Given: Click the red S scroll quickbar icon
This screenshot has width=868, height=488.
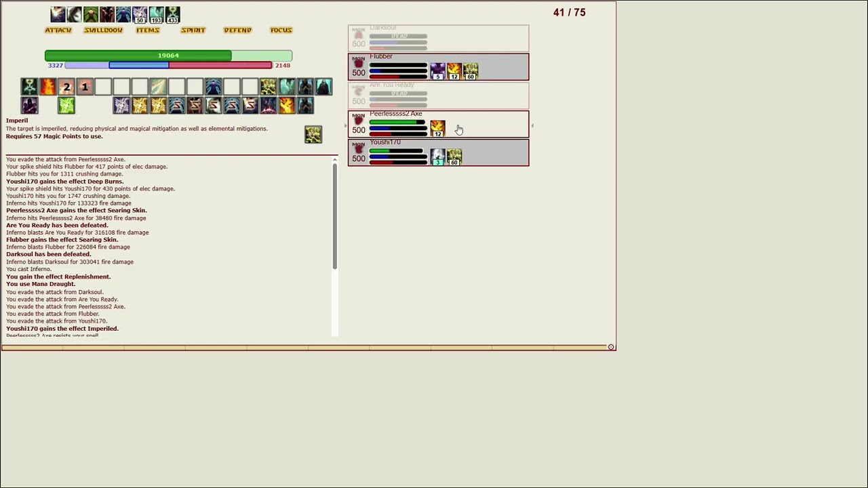Looking at the screenshot, I should tap(195, 105).
